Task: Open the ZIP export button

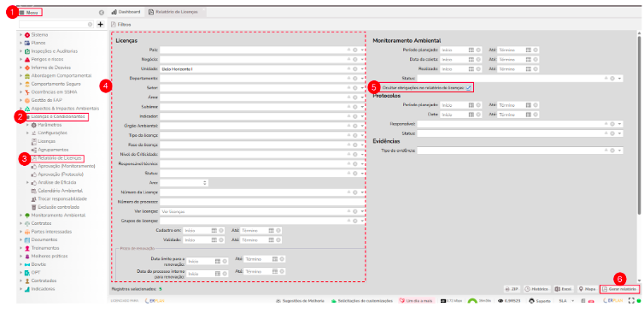Action: 513,289
